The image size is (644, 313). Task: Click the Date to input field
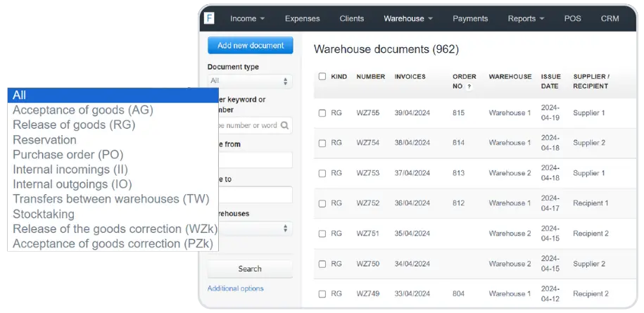(x=250, y=195)
